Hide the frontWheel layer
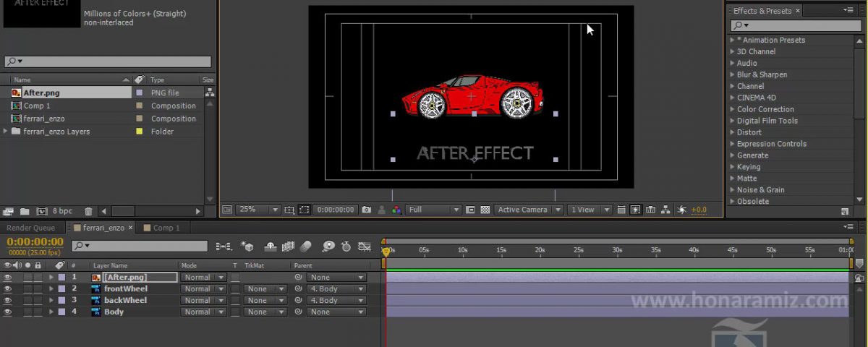 pyautogui.click(x=8, y=289)
